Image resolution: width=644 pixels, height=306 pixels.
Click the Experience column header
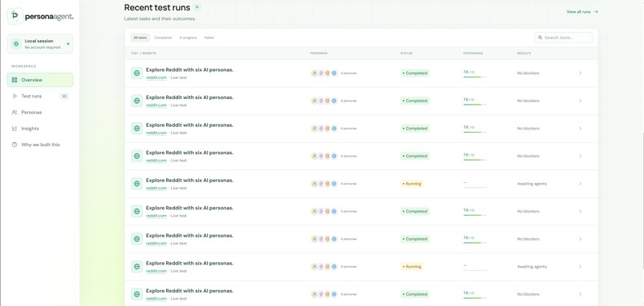[473, 54]
